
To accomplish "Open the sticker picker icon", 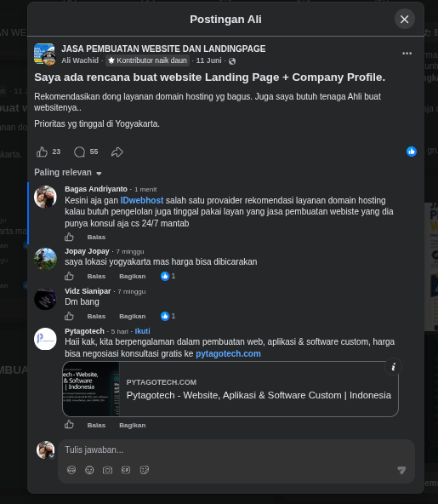I will click(x=145, y=470).
